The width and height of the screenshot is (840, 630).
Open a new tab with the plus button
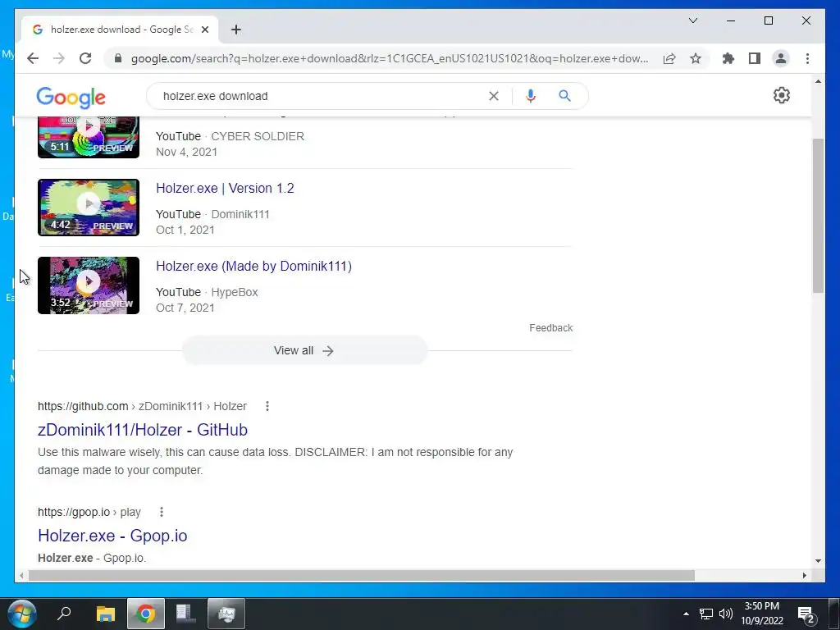236,30
